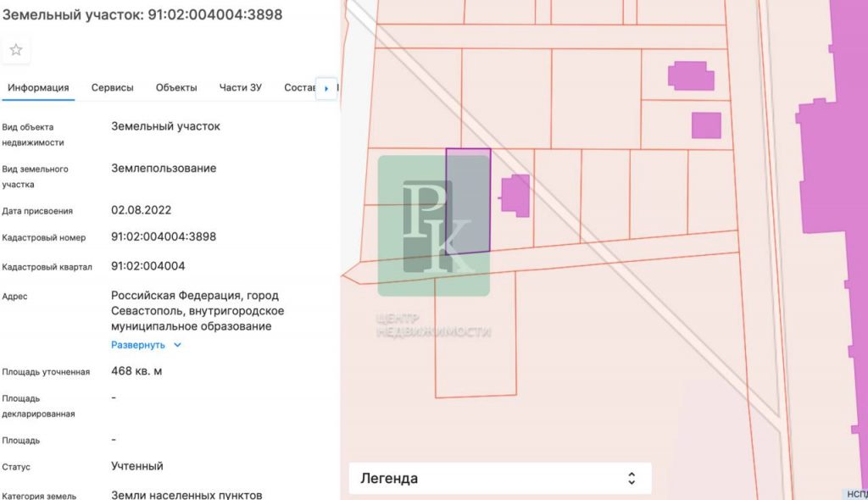
Task: Click the star favorite icon
Action: pos(16,50)
